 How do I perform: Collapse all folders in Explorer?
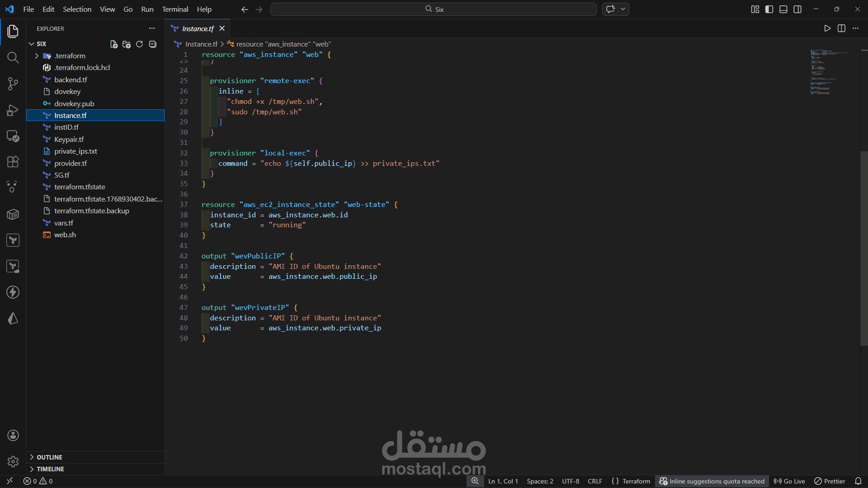[153, 44]
